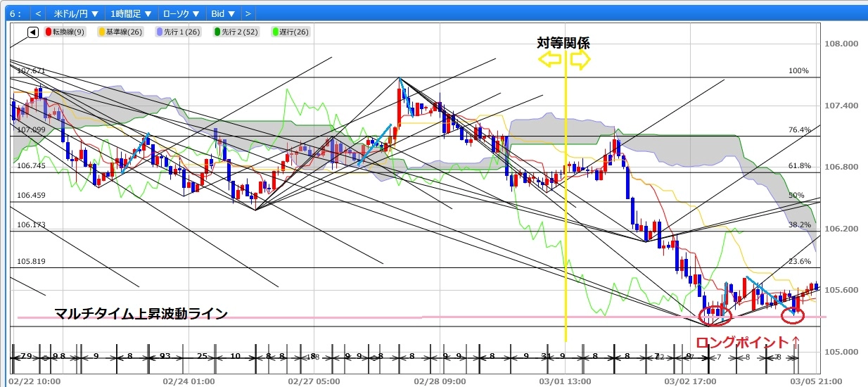Click the 38.2% retracement label
The height and width of the screenshot is (387, 868).
(x=800, y=225)
